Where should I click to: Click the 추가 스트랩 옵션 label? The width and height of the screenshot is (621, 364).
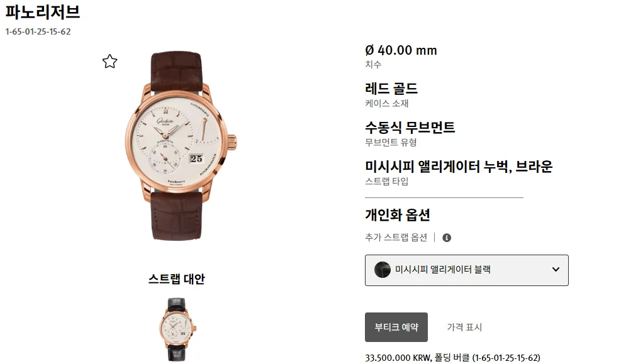point(396,238)
